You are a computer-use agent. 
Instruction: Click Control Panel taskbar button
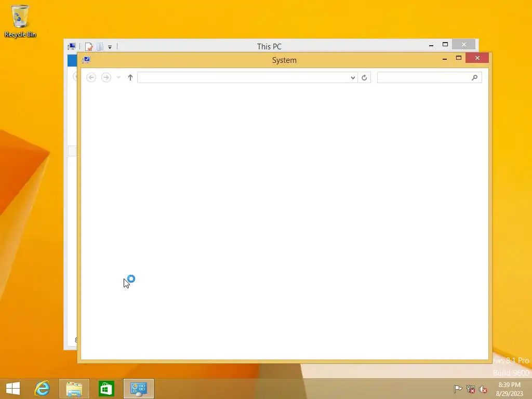[138, 389]
